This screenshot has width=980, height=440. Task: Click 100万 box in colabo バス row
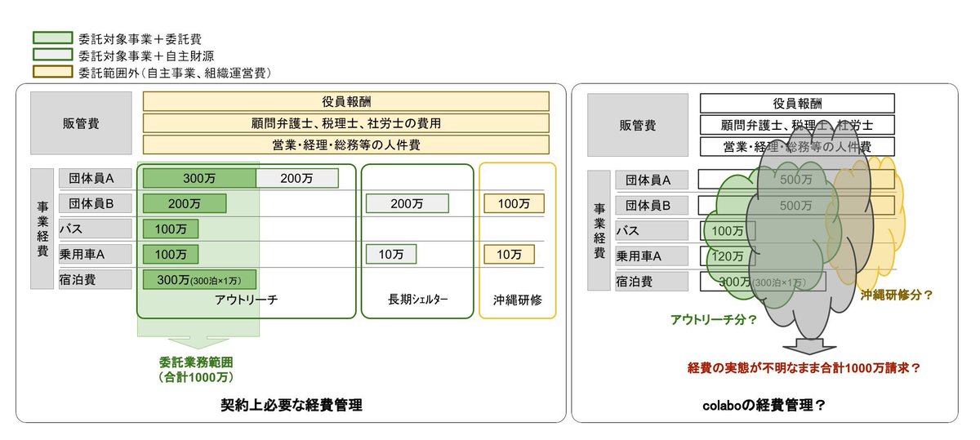[x=728, y=231]
